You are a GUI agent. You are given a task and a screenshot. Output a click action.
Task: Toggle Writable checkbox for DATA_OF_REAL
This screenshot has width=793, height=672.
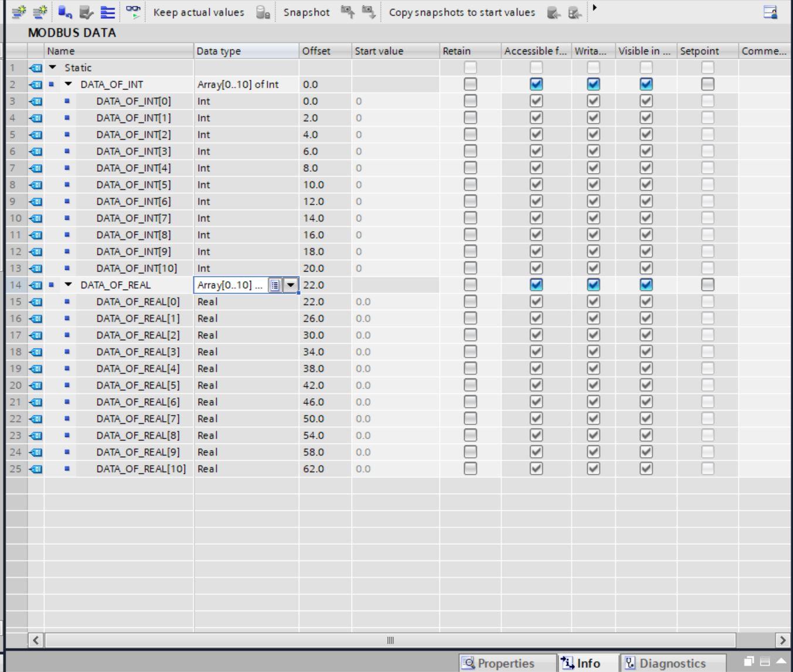594,285
